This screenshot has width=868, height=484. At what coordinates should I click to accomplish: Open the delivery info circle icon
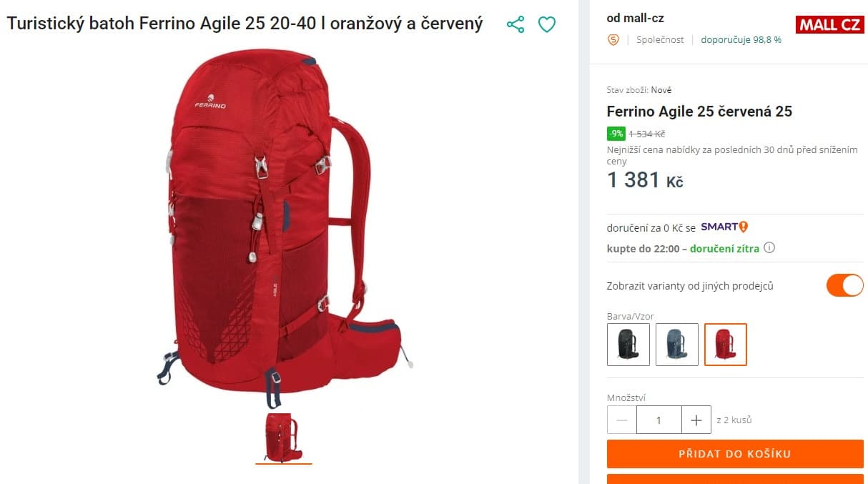pos(769,248)
